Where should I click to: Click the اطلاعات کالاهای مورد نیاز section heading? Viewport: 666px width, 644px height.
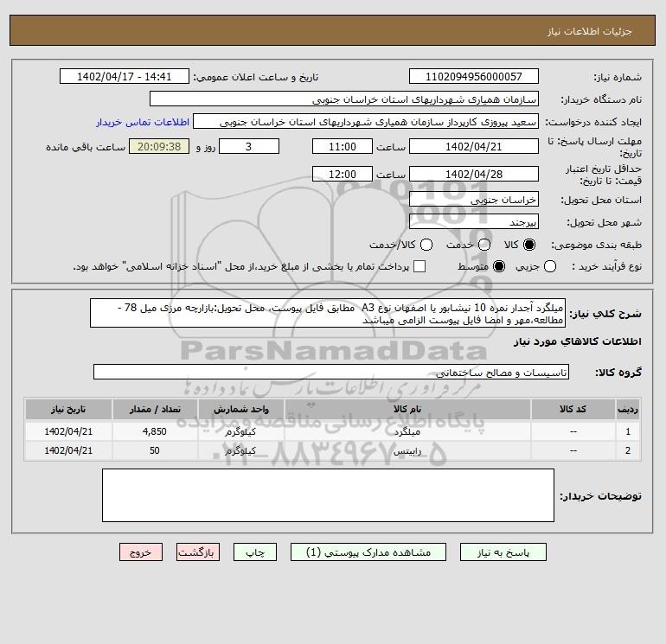[578, 341]
